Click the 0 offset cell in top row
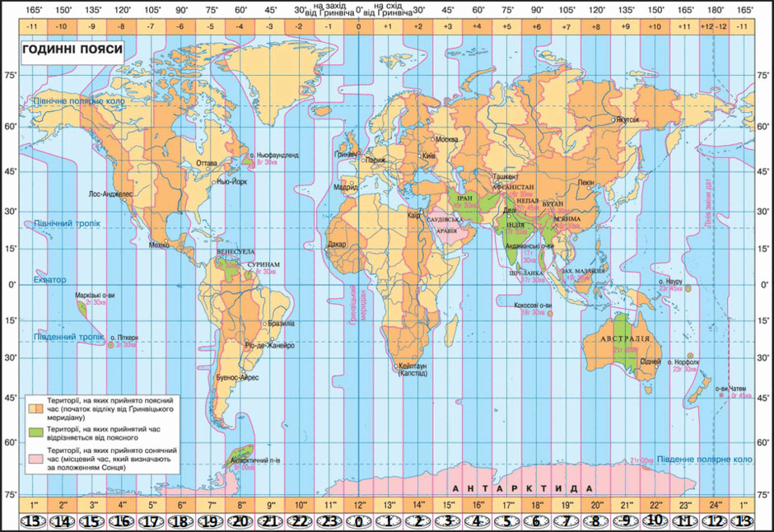 (359, 26)
